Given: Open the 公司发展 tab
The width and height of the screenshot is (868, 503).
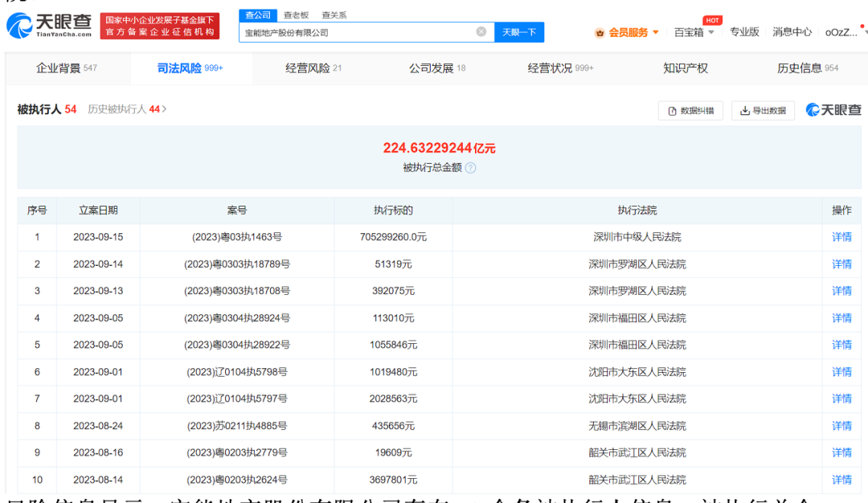Looking at the screenshot, I should pos(436,68).
